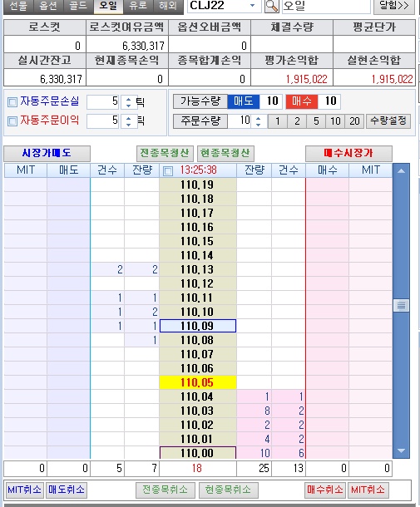
Task: Enable the 자동주문이익 checkbox
Action: point(12,121)
